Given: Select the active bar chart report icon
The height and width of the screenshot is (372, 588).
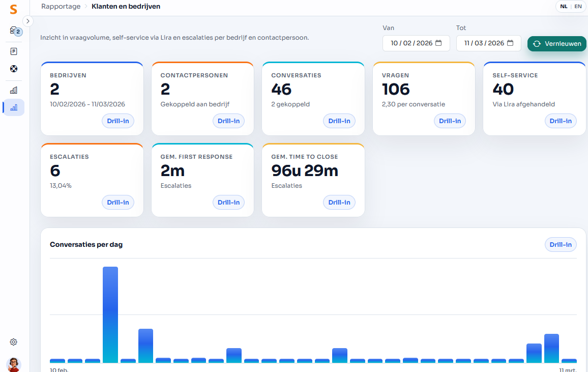Looking at the screenshot, I should pyautogui.click(x=14, y=107).
